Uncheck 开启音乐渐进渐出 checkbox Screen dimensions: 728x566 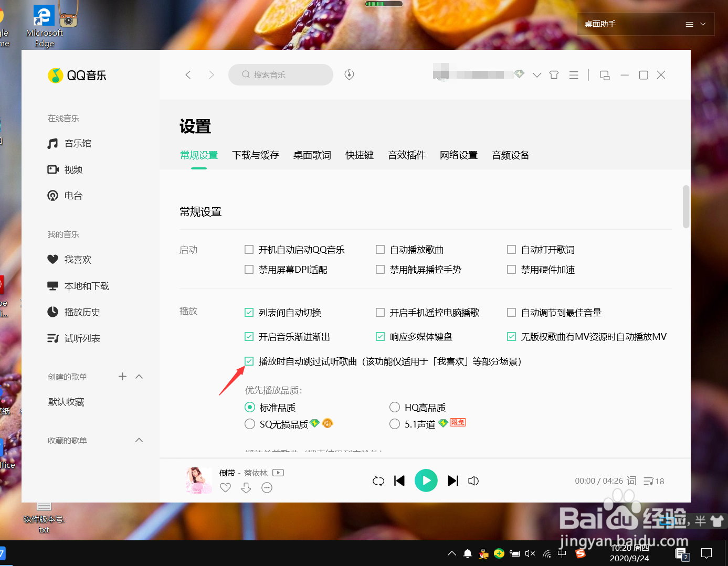249,336
